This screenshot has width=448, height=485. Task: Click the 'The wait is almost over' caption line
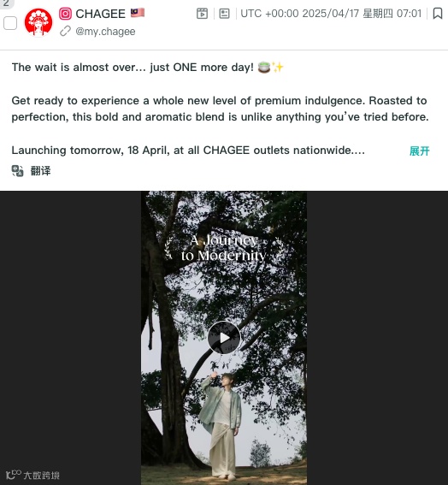click(x=147, y=67)
